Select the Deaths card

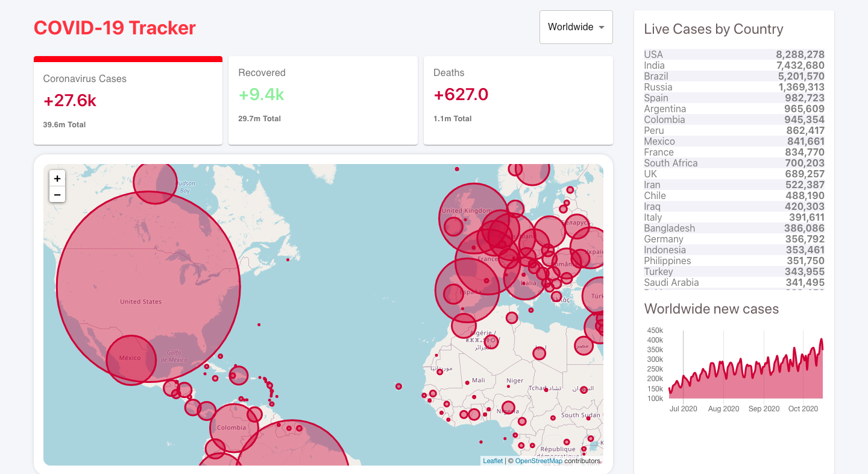tap(518, 101)
